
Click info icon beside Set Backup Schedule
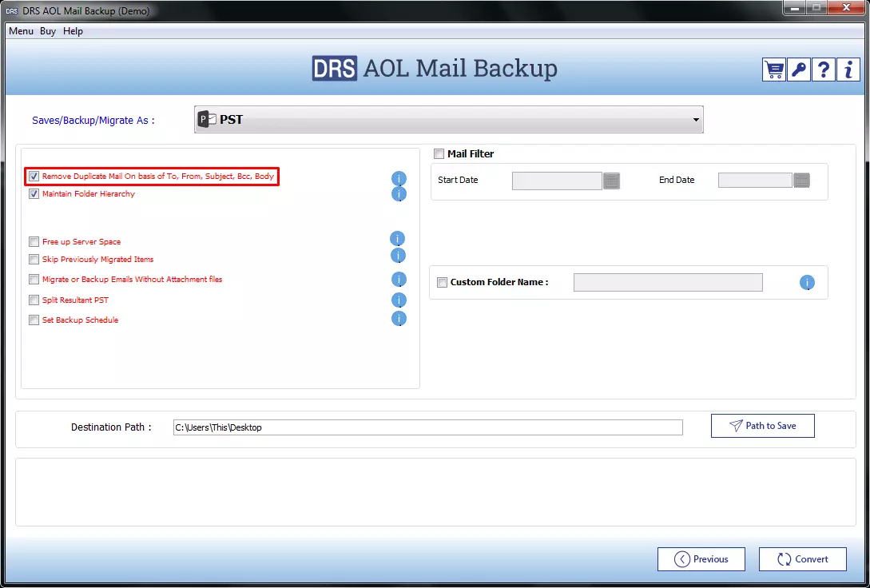click(x=399, y=319)
